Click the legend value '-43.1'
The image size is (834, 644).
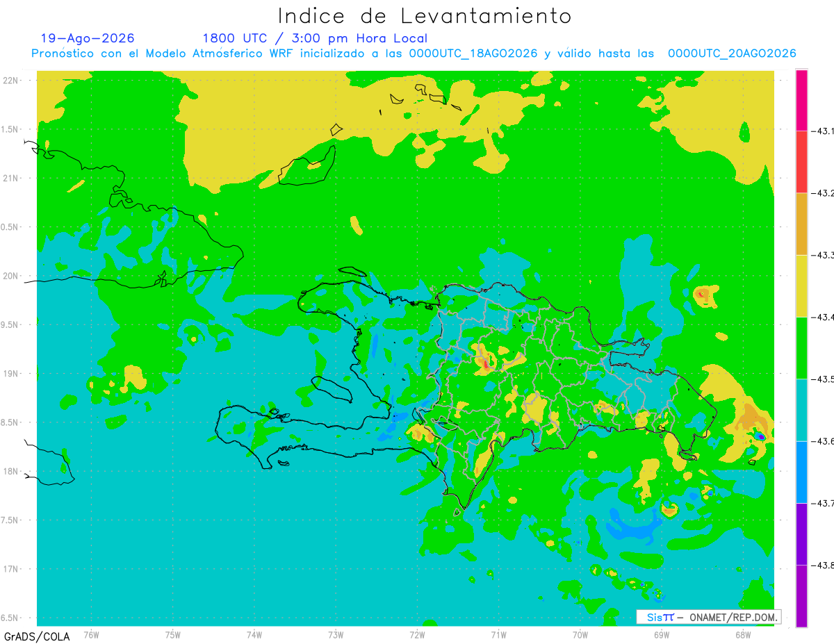pos(822,131)
